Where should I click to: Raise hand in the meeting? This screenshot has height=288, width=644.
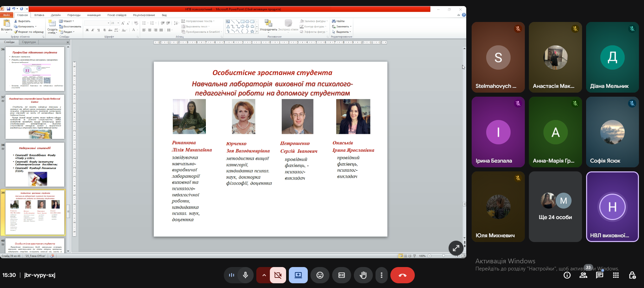point(363,275)
